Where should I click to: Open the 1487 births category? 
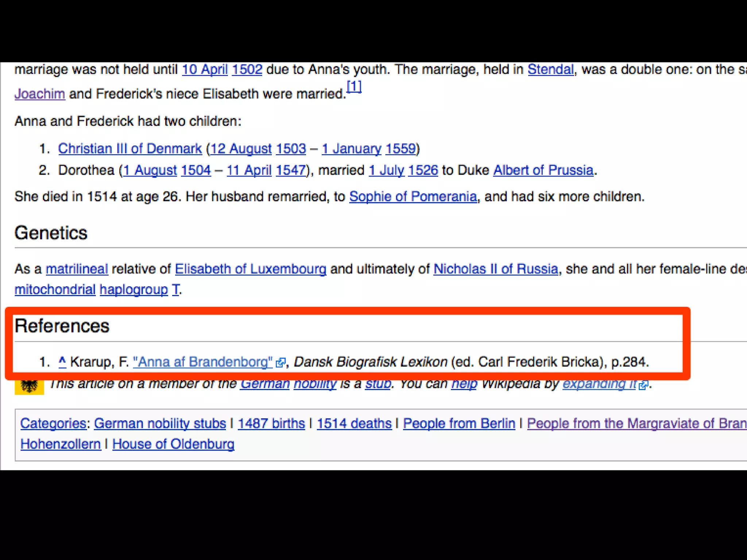[x=271, y=424]
